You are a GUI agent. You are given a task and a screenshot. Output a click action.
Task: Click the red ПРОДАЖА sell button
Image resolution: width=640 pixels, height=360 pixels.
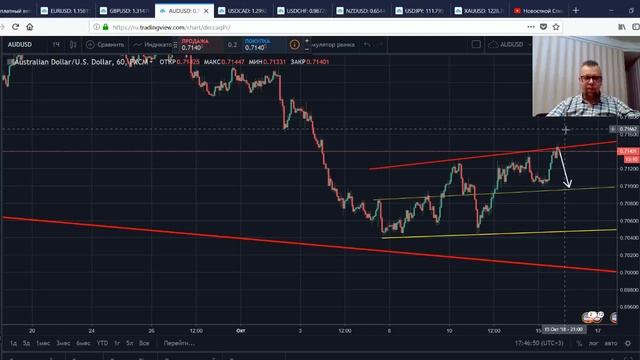coord(201,44)
